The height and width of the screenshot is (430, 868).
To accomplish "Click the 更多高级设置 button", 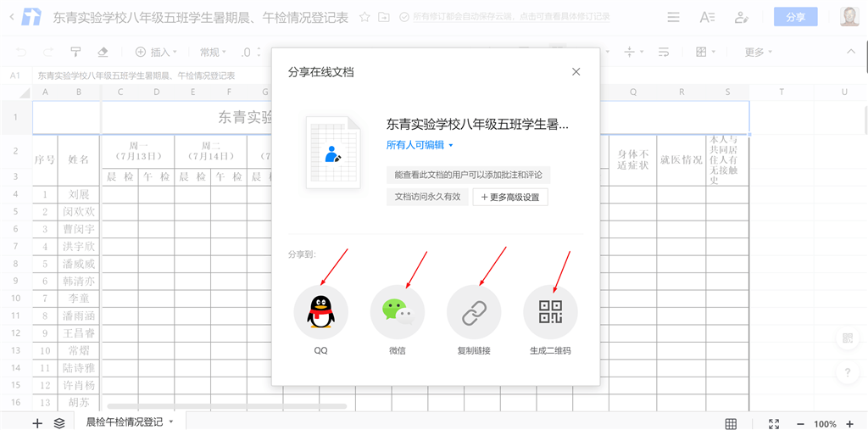I will [x=510, y=198].
